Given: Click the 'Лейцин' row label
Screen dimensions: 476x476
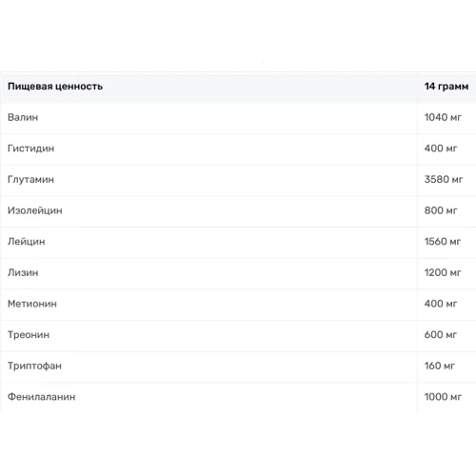Looking at the screenshot, I should 27,242.
